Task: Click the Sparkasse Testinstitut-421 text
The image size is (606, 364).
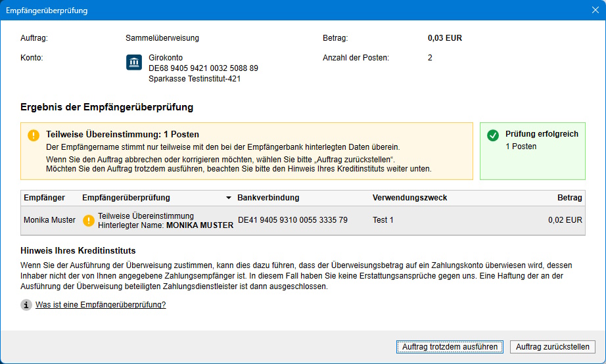Action: [195, 79]
